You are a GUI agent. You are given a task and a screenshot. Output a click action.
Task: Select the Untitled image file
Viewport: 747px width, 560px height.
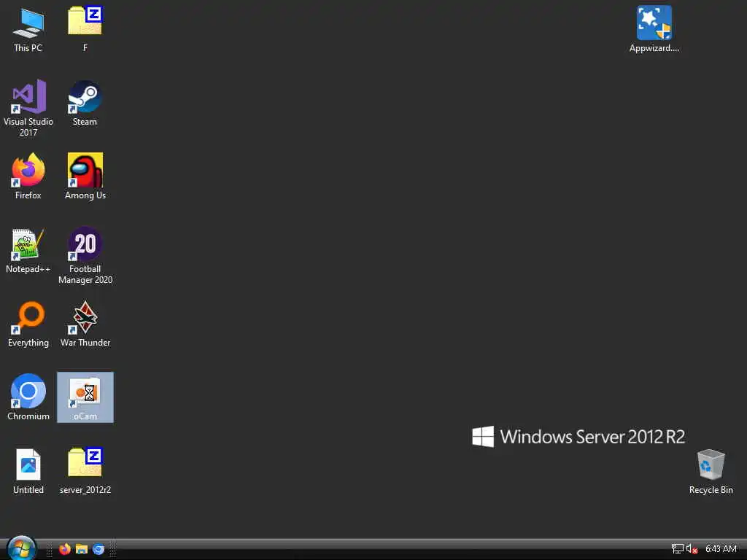pyautogui.click(x=28, y=472)
